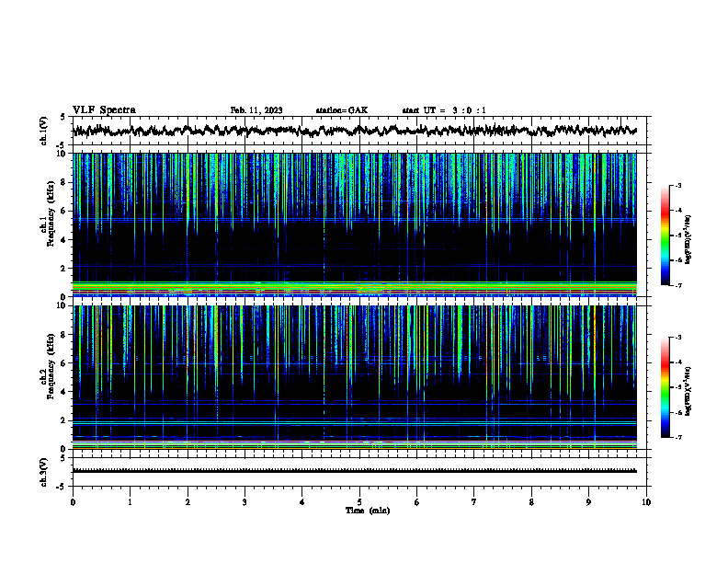The width and height of the screenshot is (728, 563).
Task: Select the start UT time label
Action: click(444, 110)
